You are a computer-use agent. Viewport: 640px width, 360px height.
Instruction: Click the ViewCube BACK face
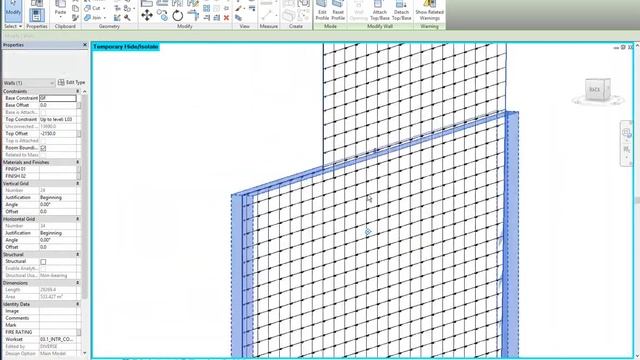tap(595, 89)
